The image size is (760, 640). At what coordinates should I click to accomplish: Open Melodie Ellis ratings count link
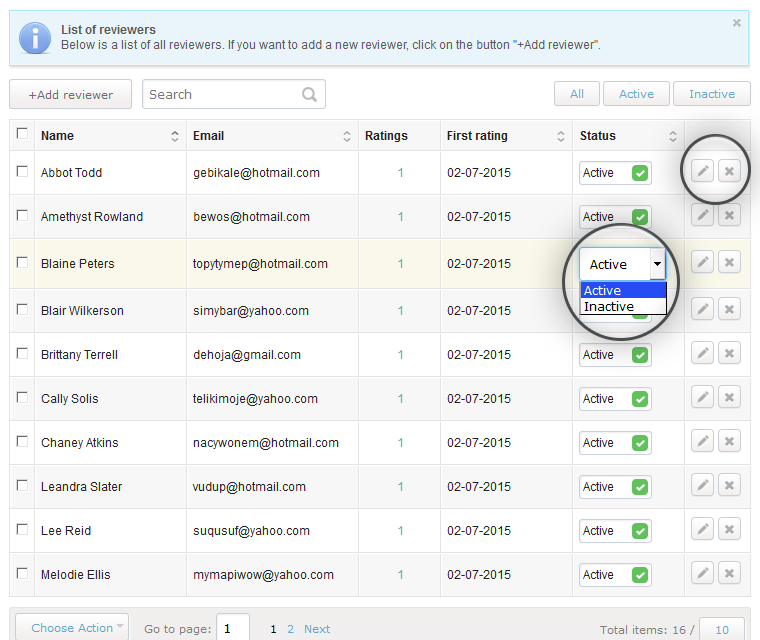pyautogui.click(x=400, y=575)
